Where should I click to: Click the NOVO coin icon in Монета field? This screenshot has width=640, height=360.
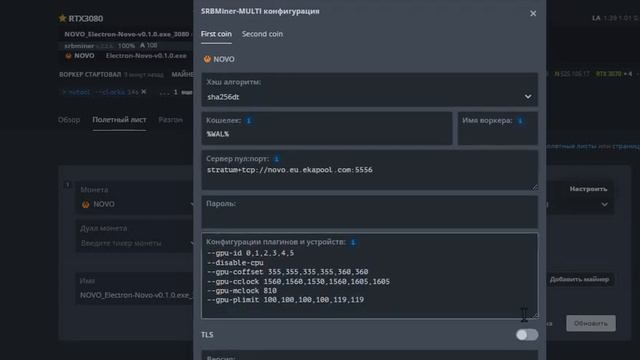pos(85,204)
